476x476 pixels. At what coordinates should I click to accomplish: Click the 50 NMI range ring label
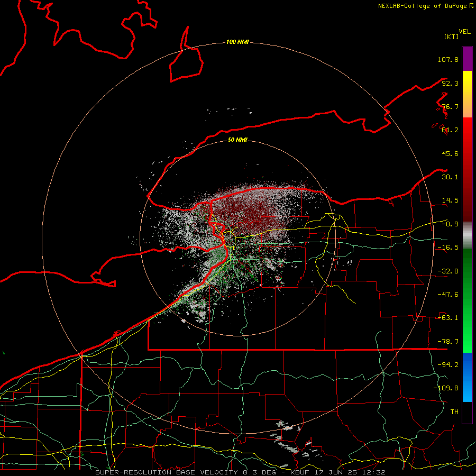[x=237, y=140]
